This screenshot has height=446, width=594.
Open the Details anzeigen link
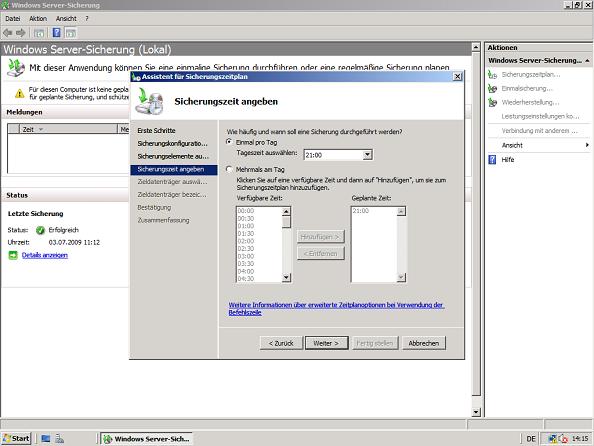click(x=45, y=255)
